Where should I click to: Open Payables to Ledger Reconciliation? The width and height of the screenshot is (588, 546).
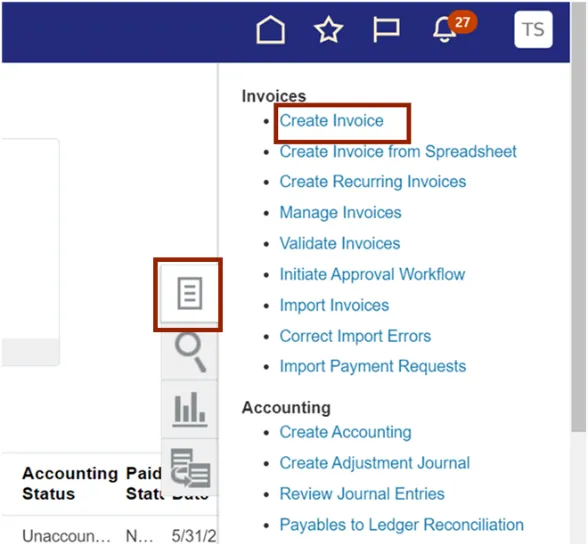pos(402,525)
